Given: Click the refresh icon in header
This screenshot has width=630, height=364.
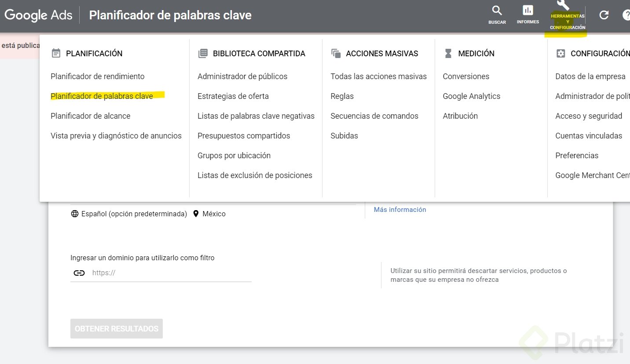Looking at the screenshot, I should pyautogui.click(x=604, y=15).
